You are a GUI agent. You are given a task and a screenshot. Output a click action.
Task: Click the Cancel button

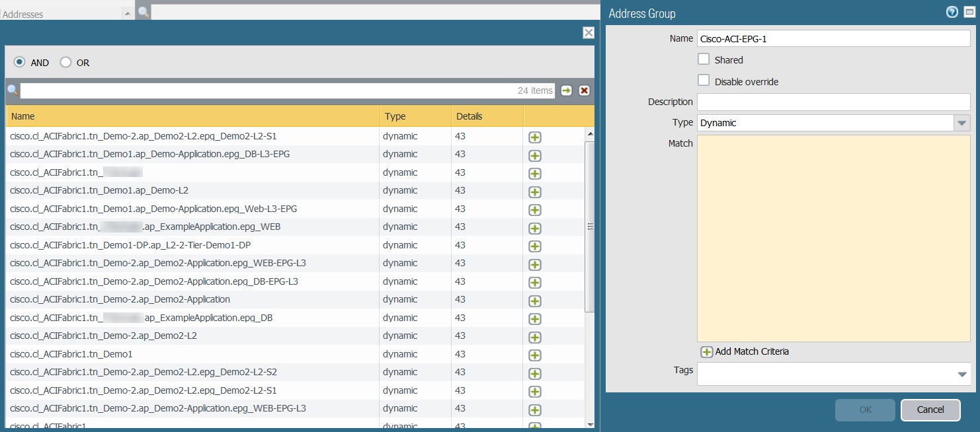click(x=930, y=410)
